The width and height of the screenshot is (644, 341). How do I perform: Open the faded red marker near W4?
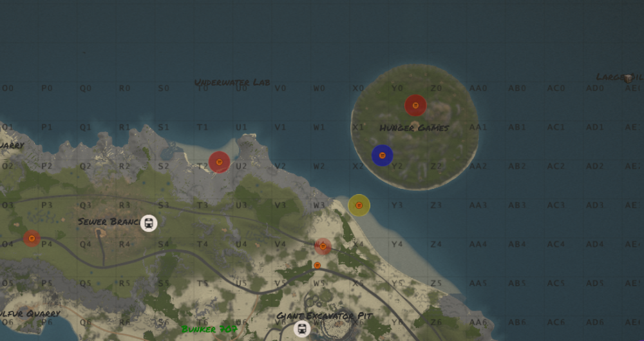pos(323,246)
